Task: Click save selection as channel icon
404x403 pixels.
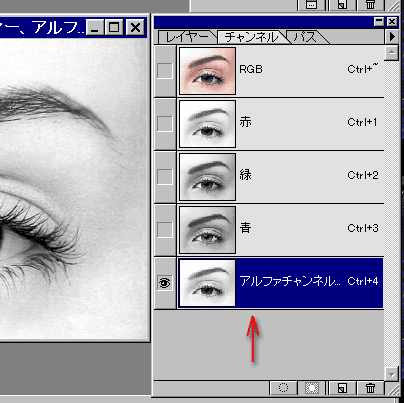Action: [x=312, y=388]
